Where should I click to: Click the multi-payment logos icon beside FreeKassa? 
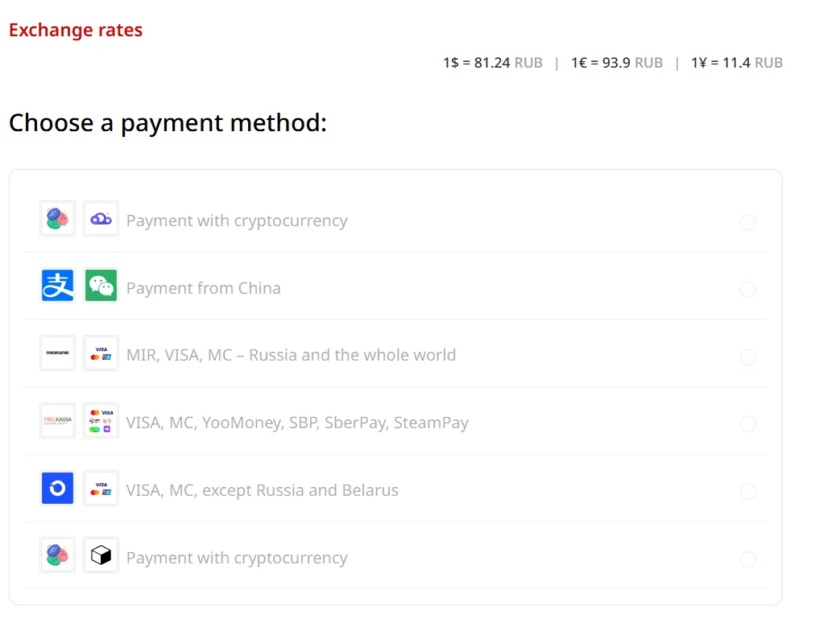(x=101, y=421)
